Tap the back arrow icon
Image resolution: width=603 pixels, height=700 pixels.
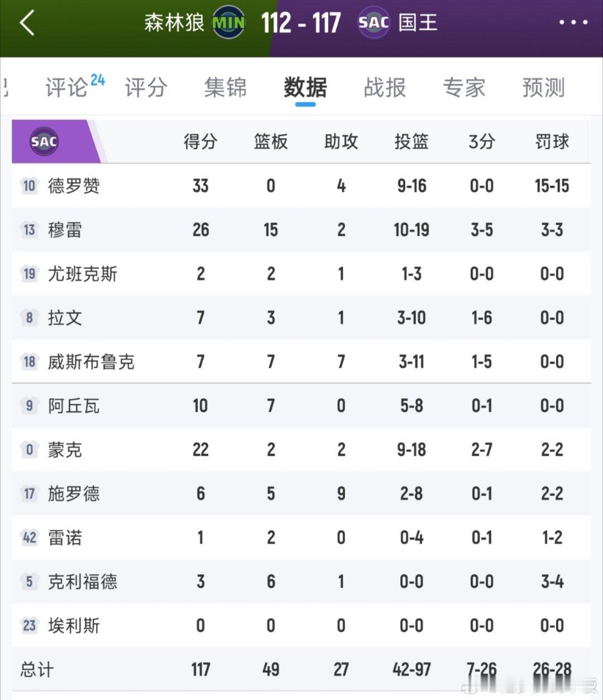27,23
